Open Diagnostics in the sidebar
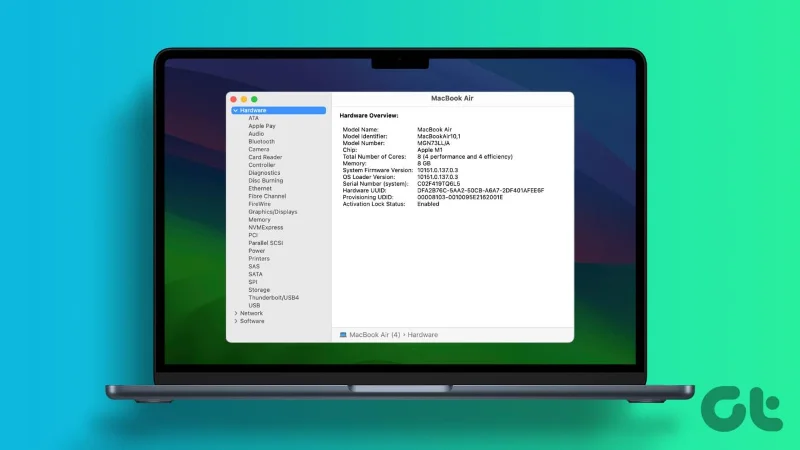Viewport: 800px width, 450px height. pyautogui.click(x=264, y=173)
